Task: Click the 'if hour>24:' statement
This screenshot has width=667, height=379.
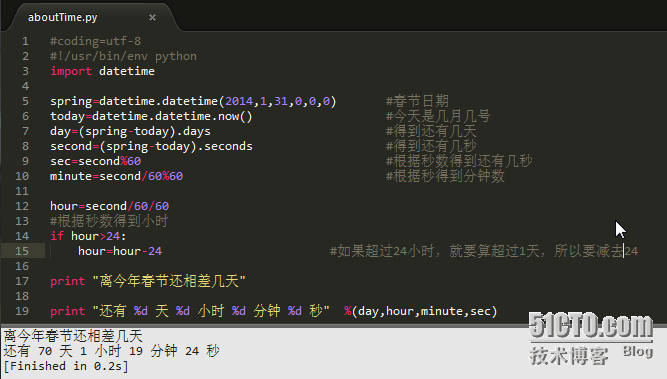Action: pos(88,236)
